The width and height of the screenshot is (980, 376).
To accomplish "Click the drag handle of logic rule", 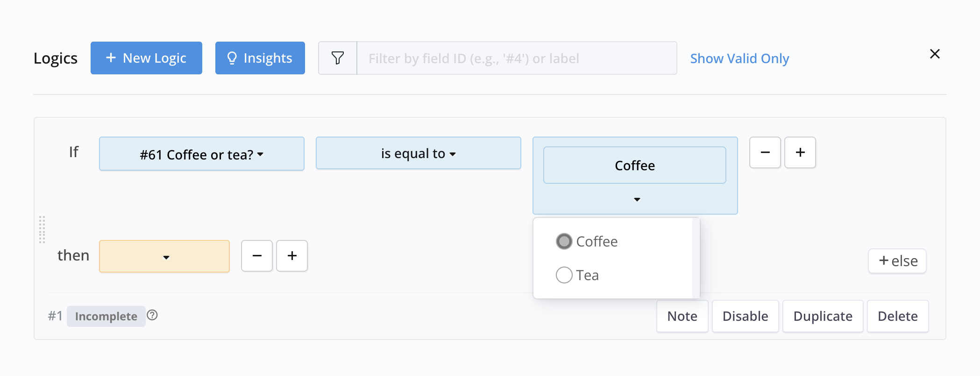I will pos(42,230).
